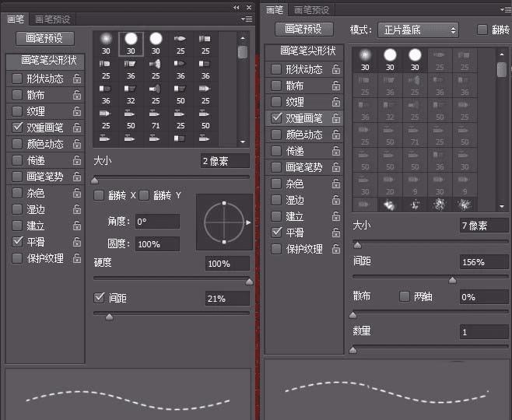Click the 大小 slider handle in left panel
The height and width of the screenshot is (420, 512).
tap(95, 180)
